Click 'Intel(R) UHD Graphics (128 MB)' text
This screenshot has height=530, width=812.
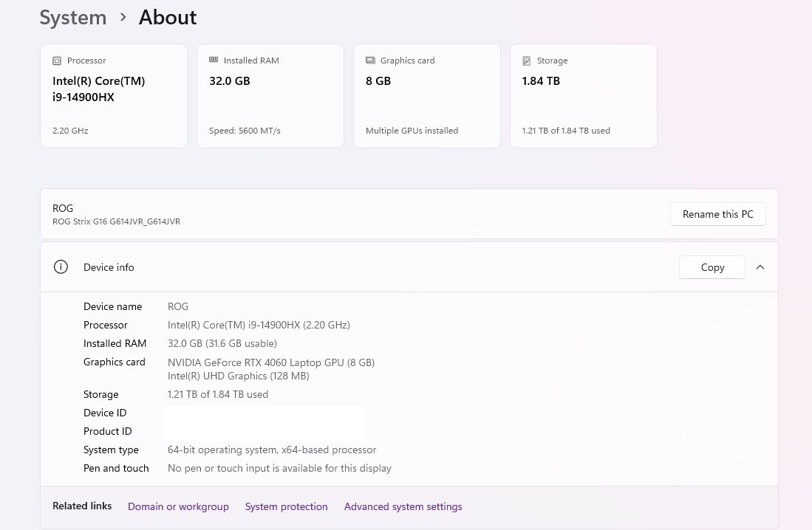pos(238,376)
